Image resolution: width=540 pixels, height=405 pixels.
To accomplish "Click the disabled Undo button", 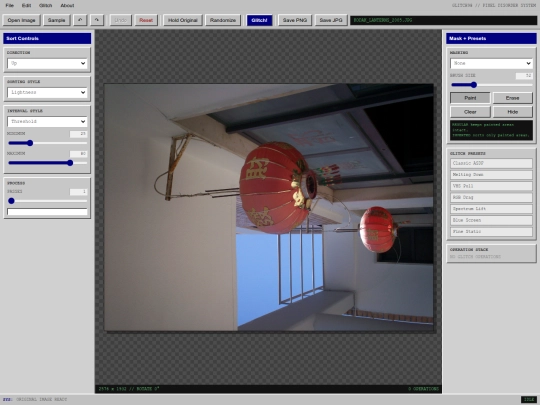I will coord(121,20).
